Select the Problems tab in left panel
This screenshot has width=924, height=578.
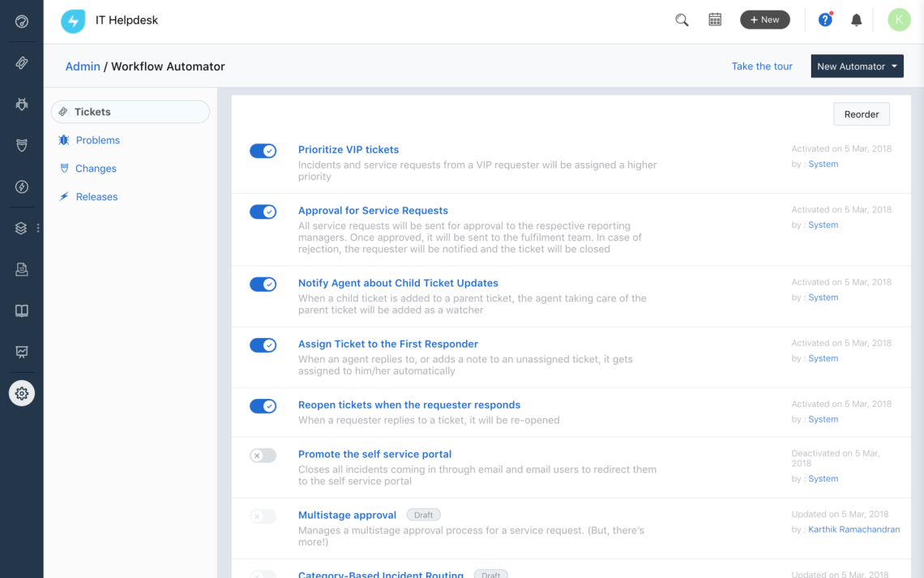[x=97, y=140]
